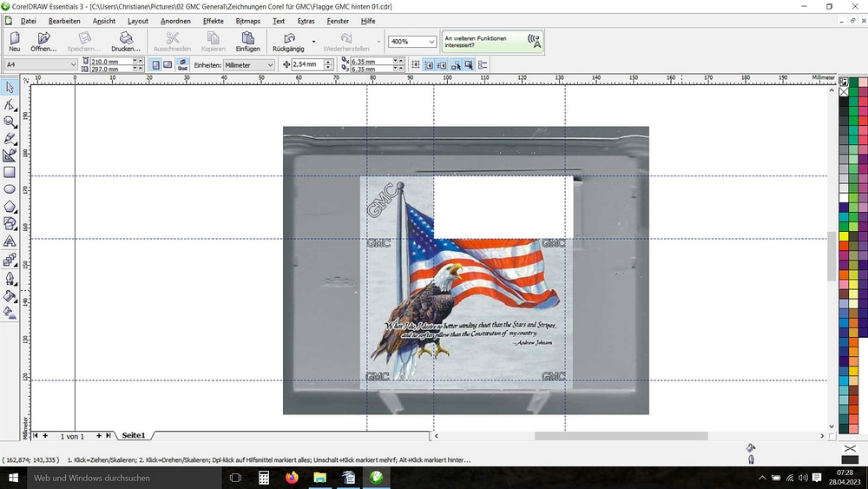Increase the 2,54 mm nudge offset spinner
868x489 pixels.
pyautogui.click(x=328, y=62)
